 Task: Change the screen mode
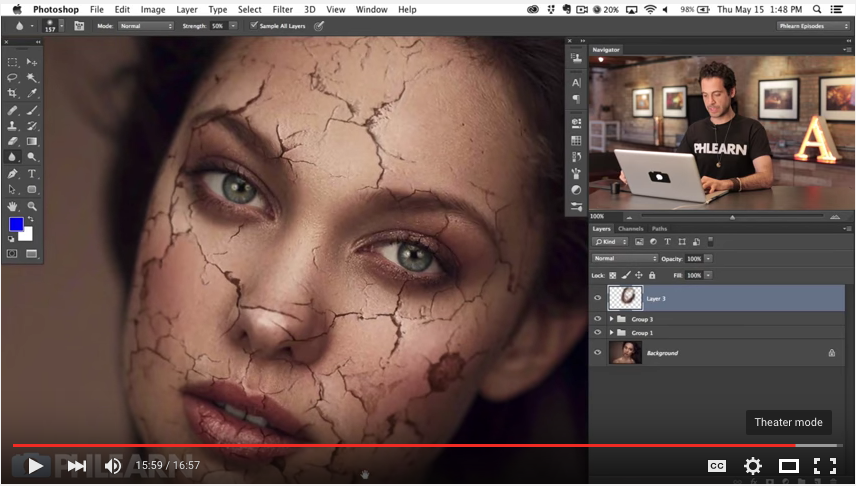click(32, 254)
